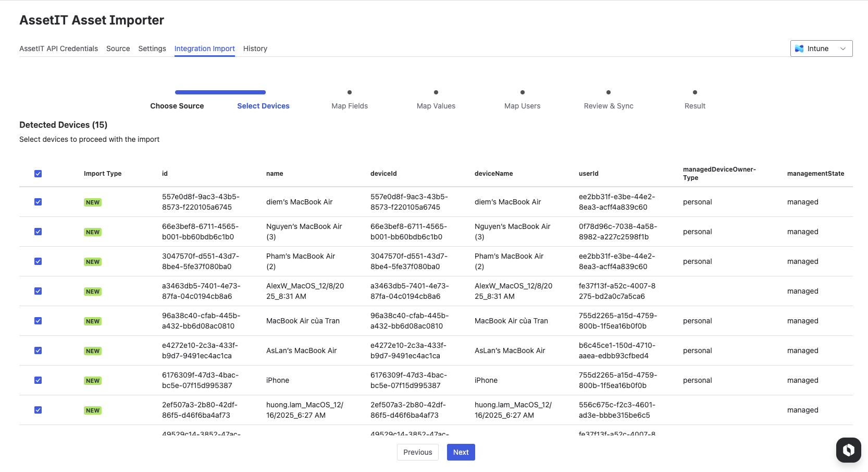Screen dimensions: 868x472
Task: Click NEW badge on the iPhone row
Action: [x=93, y=381]
